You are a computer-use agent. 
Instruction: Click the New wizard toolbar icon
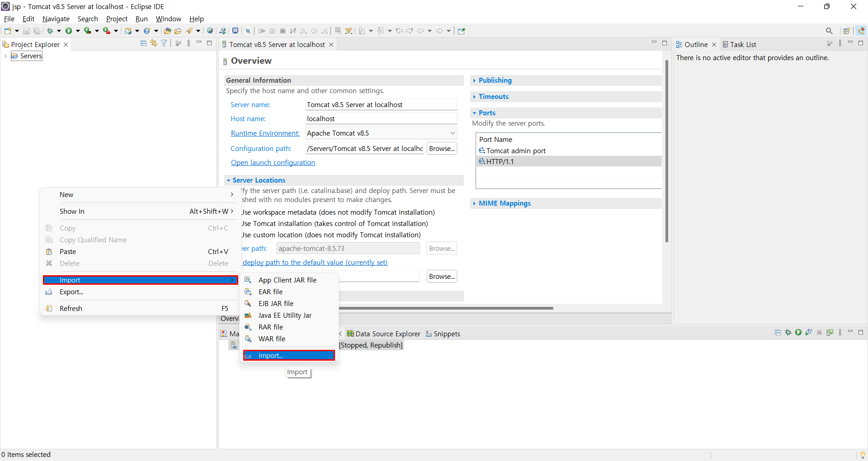(x=8, y=31)
